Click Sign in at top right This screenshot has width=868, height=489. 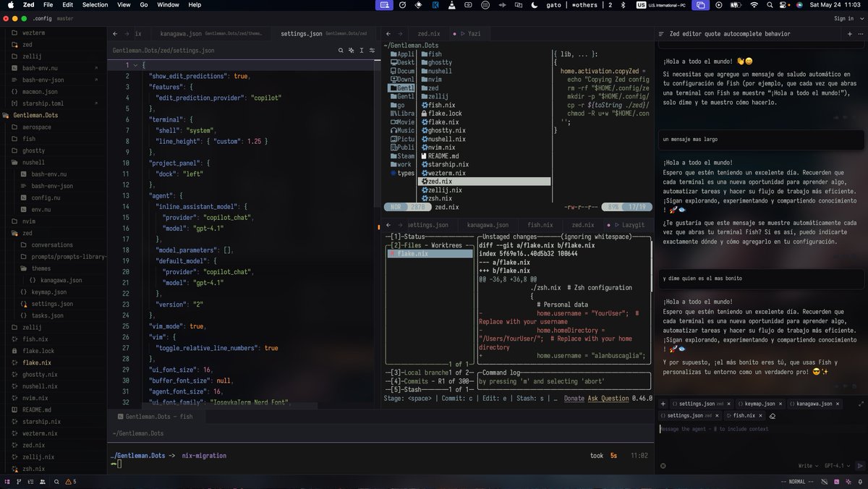[x=843, y=18]
